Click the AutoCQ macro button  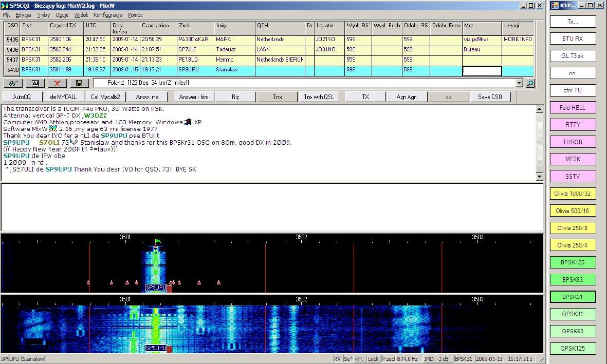click(x=22, y=97)
